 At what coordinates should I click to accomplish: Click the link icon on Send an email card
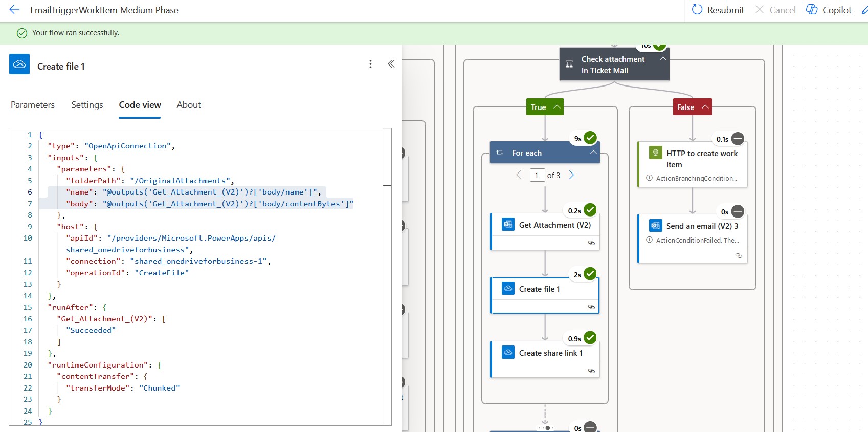tap(739, 255)
